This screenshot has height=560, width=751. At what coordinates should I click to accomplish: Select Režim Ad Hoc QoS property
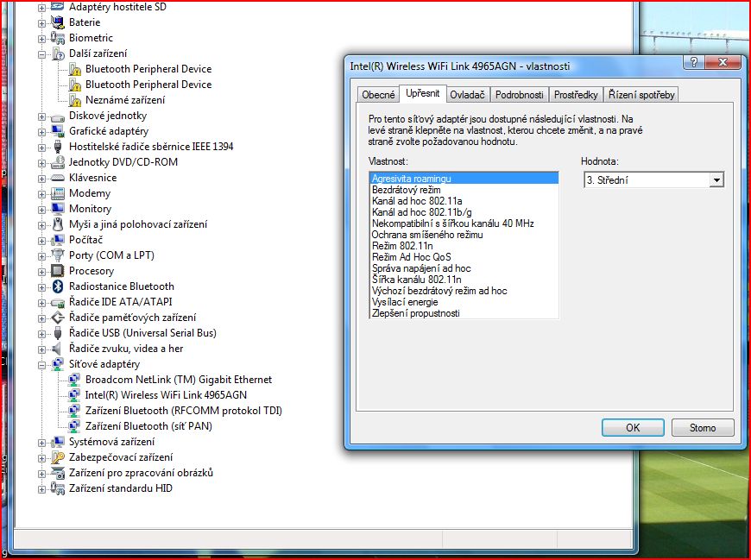point(464,257)
